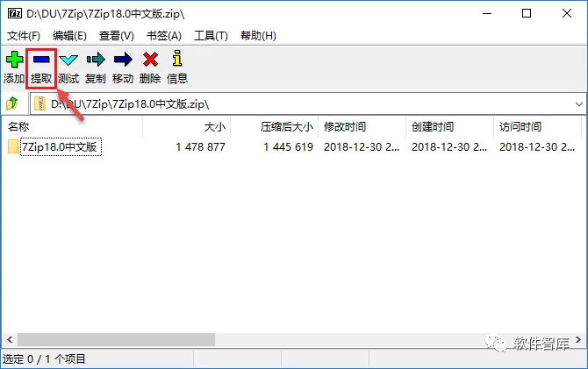
Task: Click the address path input field
Action: click(307, 103)
